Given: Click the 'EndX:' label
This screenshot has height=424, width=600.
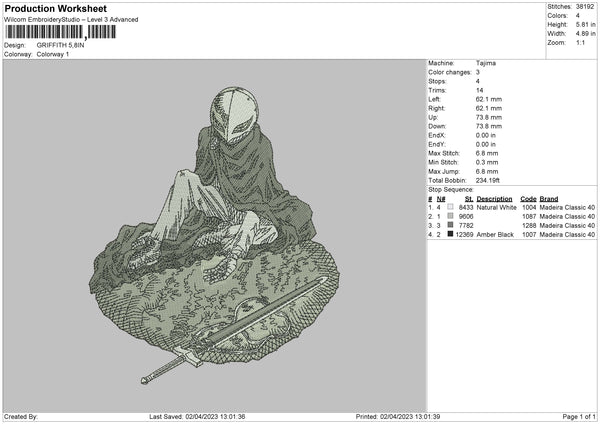Looking at the screenshot, I should click(437, 135).
